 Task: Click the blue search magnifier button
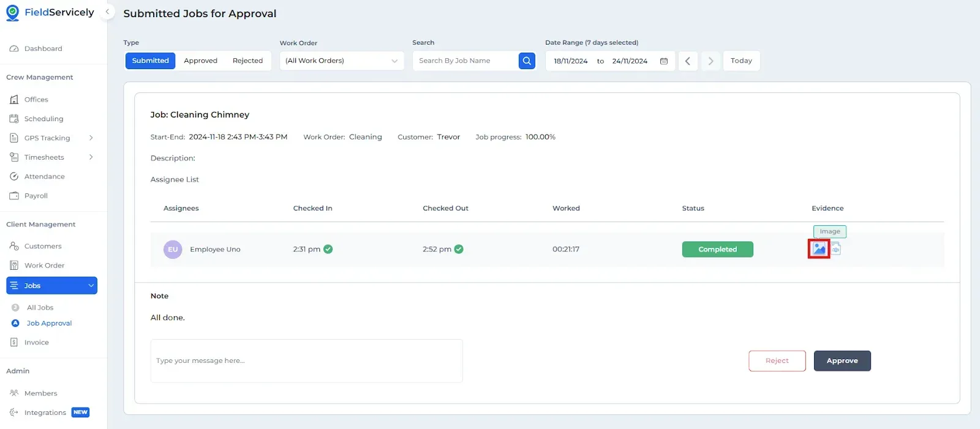(527, 61)
